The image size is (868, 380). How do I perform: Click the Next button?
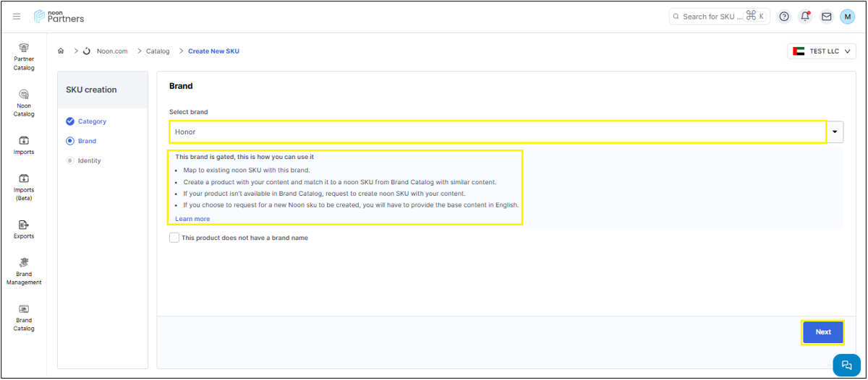[x=822, y=332]
